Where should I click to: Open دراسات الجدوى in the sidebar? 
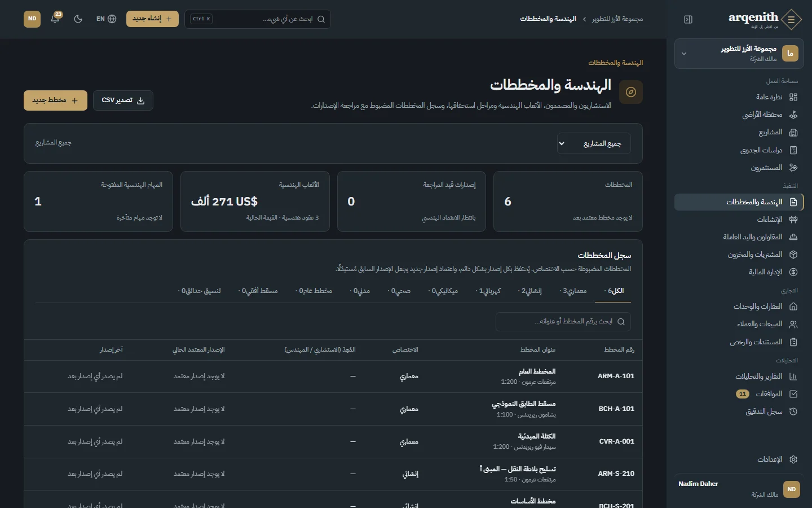[x=739, y=150]
